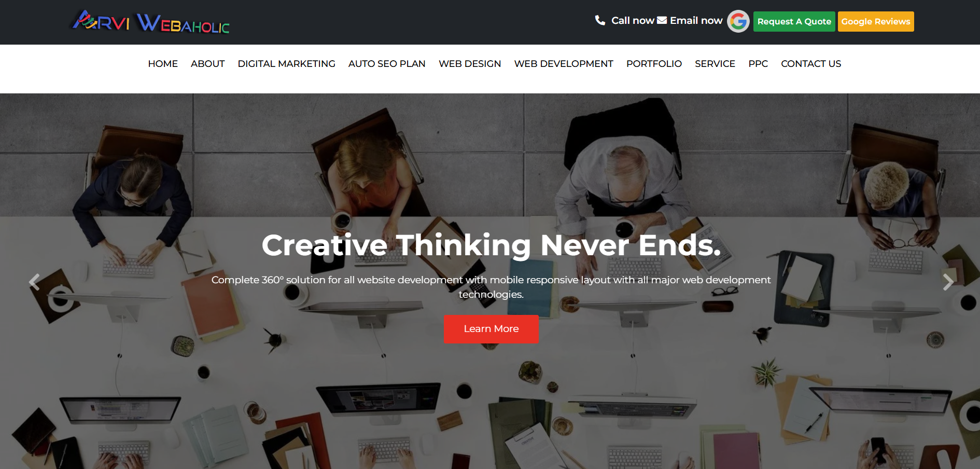Open the CONTACT US page
The image size is (980, 469).
tap(811, 64)
